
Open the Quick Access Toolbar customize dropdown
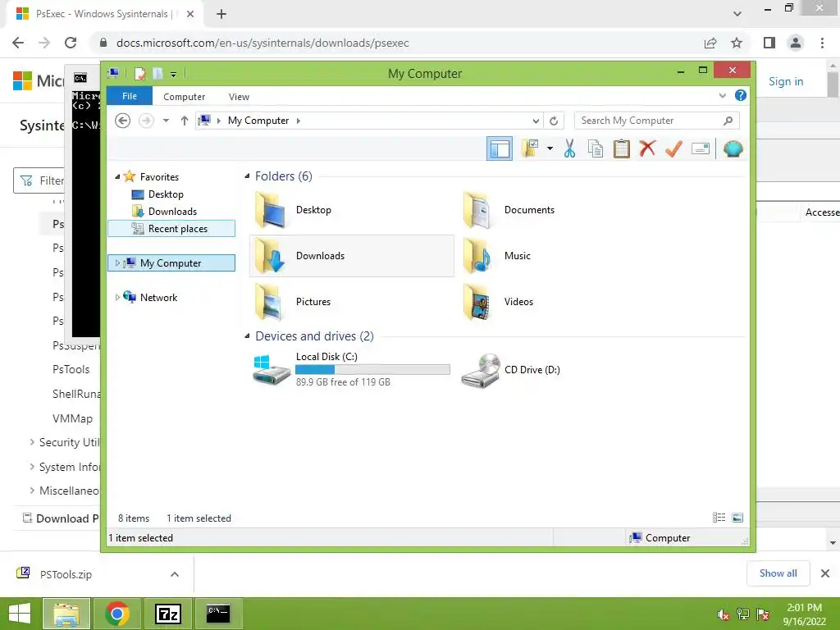coord(174,74)
